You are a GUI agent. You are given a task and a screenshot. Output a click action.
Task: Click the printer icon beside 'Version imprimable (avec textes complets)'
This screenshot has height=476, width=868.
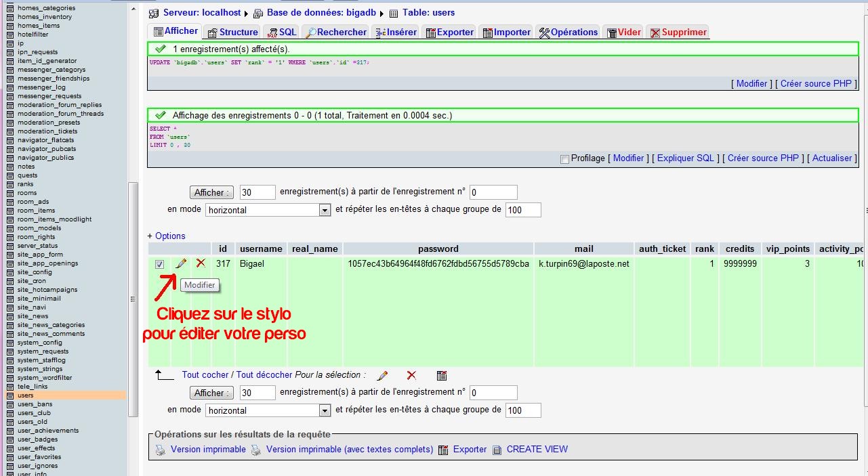point(256,450)
